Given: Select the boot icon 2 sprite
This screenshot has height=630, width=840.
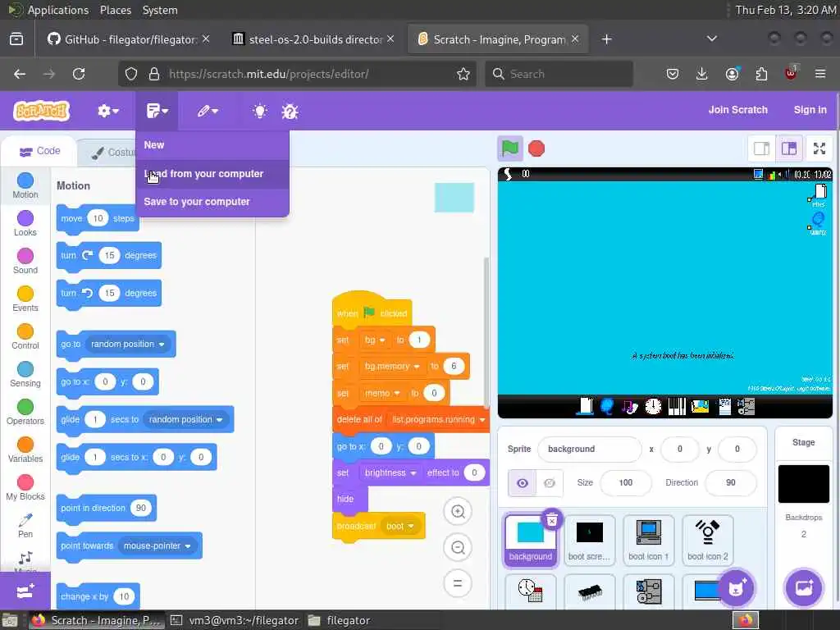Looking at the screenshot, I should [708, 540].
